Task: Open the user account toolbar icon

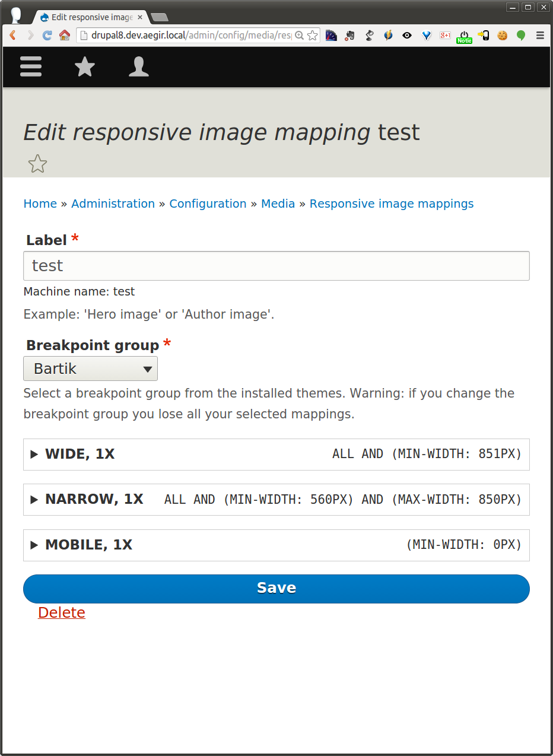Action: click(x=139, y=66)
